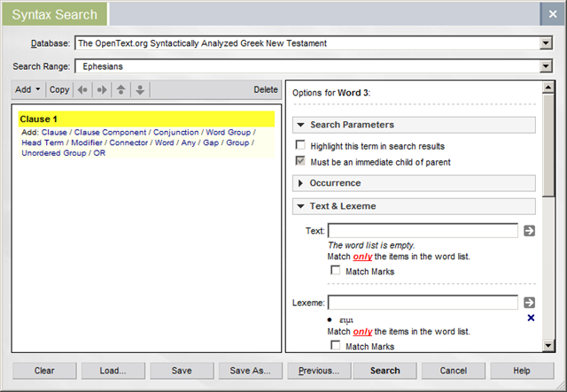Click the move up arrow icon
This screenshot has height=392, width=567.
tap(122, 89)
